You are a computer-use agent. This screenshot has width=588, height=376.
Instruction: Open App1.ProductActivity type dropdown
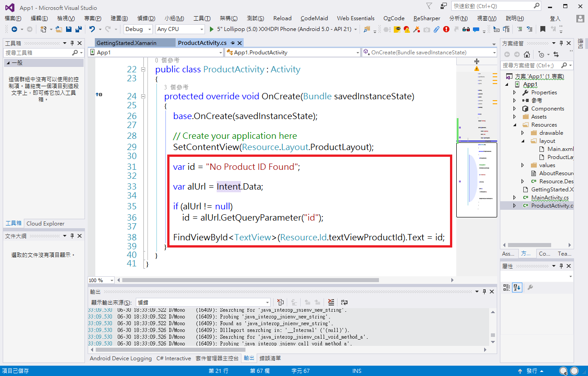[x=294, y=53]
